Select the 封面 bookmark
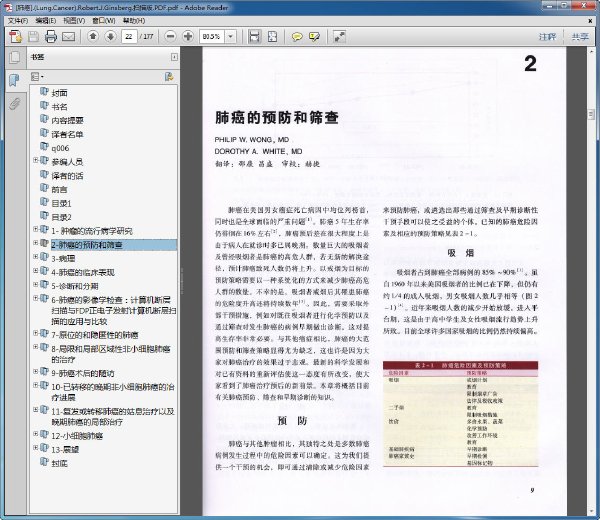This screenshot has width=600, height=520. 59,93
